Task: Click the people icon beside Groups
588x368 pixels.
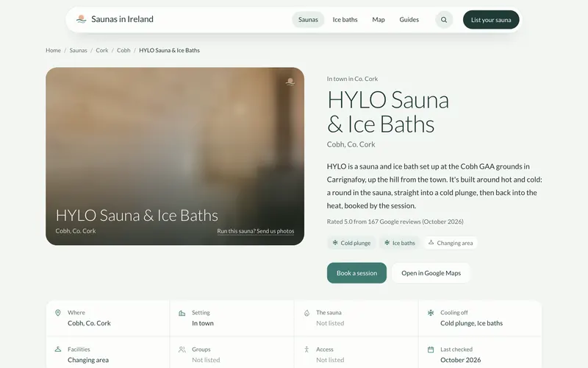Action: click(x=182, y=350)
